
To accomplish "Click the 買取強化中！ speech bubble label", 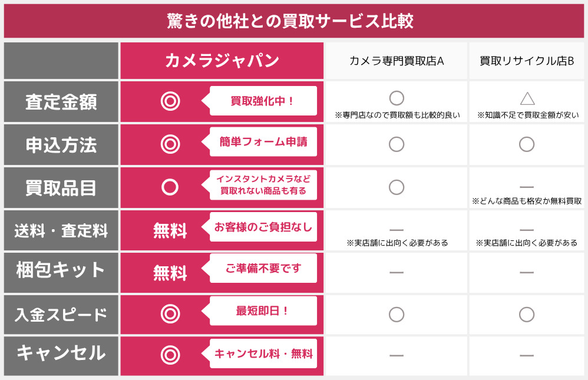I will (262, 101).
